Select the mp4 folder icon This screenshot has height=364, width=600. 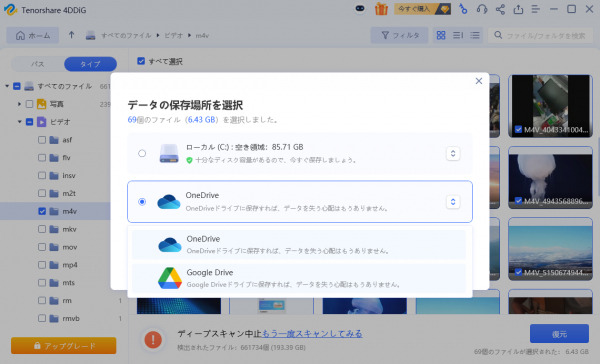point(54,265)
